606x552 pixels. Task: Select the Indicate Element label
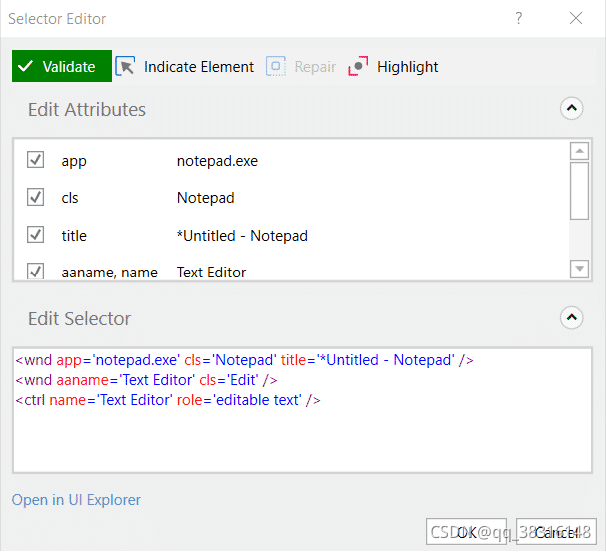click(x=199, y=67)
